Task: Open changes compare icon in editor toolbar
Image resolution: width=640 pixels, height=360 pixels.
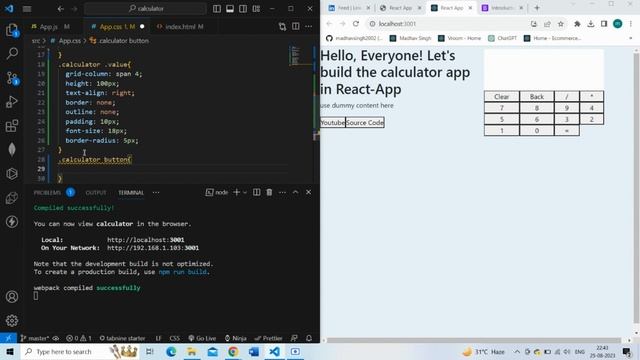Action: point(282,27)
